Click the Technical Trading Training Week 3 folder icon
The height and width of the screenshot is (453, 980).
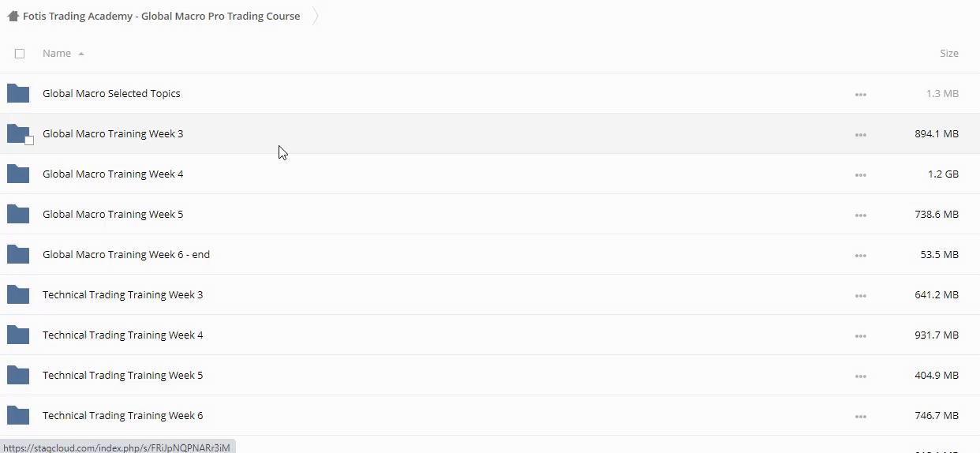[x=18, y=295]
